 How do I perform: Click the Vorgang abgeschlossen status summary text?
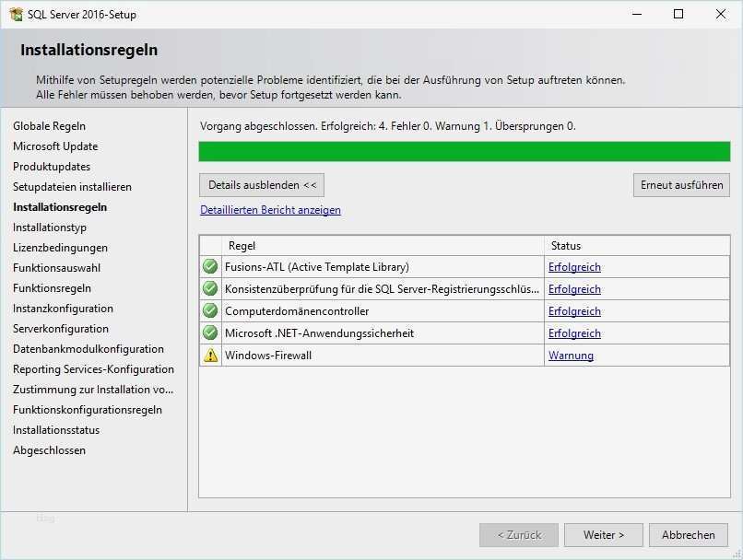[x=387, y=126]
